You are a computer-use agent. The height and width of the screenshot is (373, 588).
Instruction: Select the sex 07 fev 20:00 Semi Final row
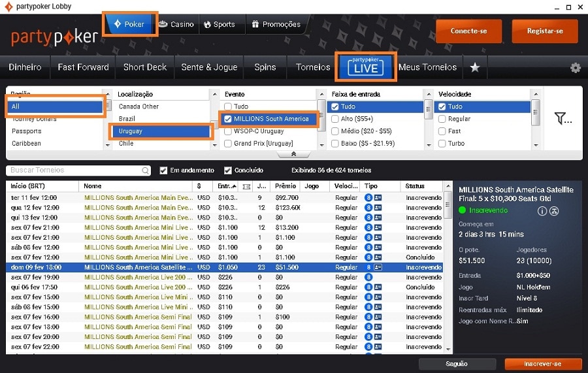[224, 337]
